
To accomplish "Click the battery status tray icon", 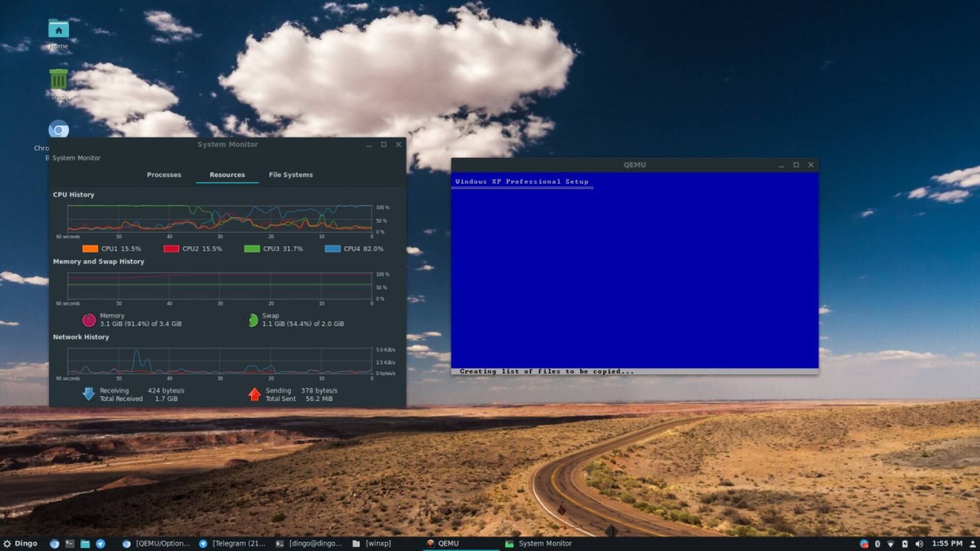I will 905,544.
